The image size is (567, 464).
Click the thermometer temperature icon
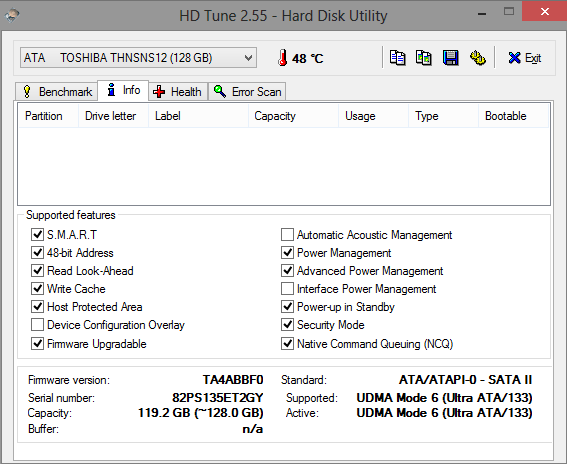tap(283, 58)
